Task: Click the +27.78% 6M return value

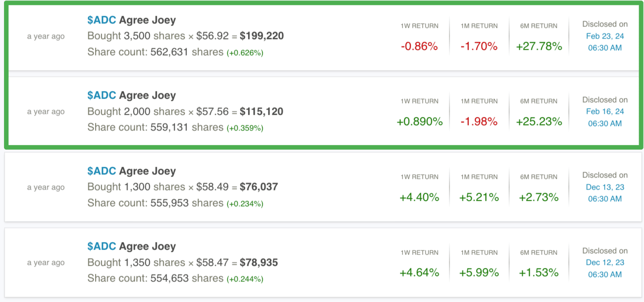Action: 539,46
